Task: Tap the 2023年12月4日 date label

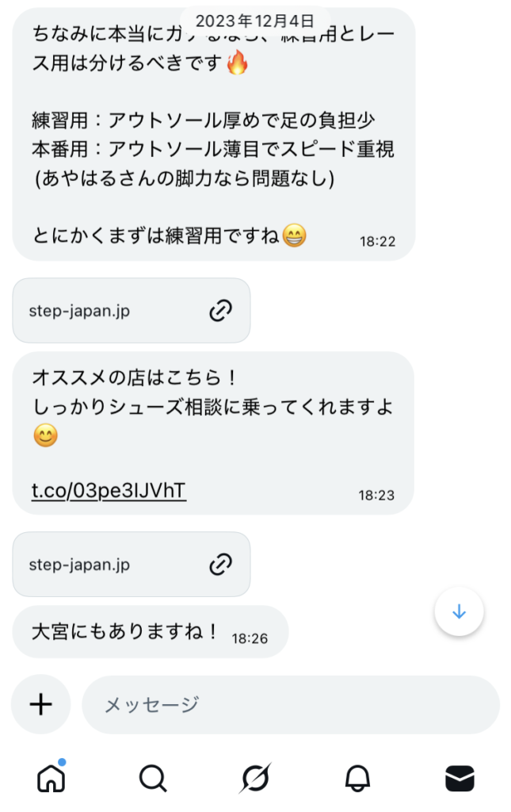Action: click(x=254, y=21)
